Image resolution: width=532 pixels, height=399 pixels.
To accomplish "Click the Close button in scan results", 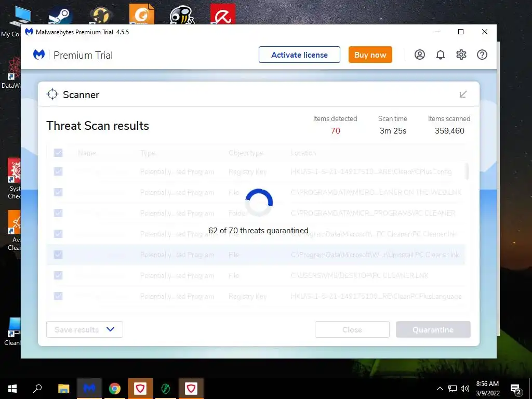I will click(x=352, y=329).
